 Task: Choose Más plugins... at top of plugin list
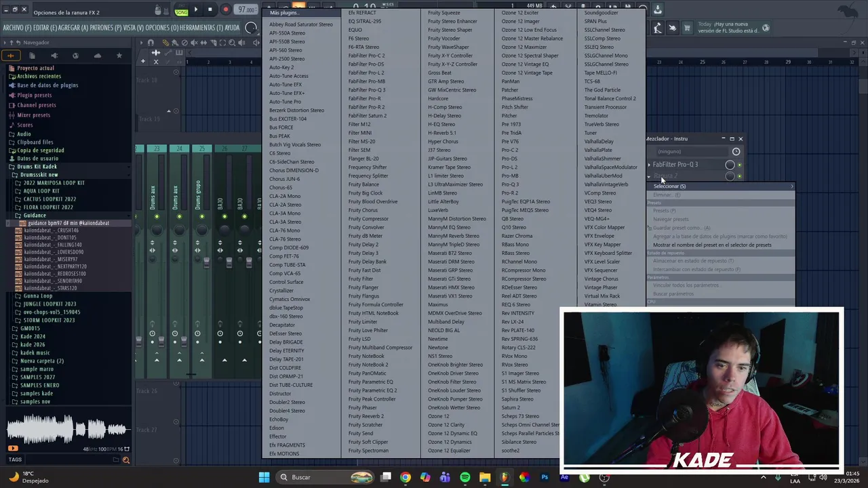(x=283, y=13)
